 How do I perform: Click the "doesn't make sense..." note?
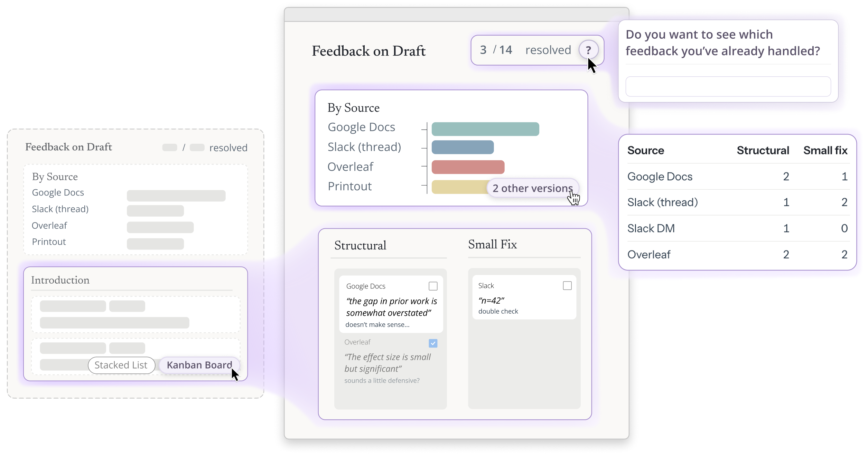point(377,325)
